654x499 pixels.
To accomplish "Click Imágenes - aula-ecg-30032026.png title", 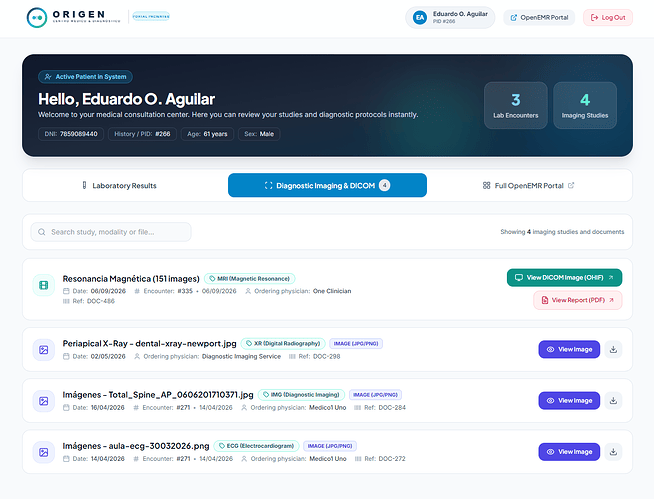I will tap(136, 446).
